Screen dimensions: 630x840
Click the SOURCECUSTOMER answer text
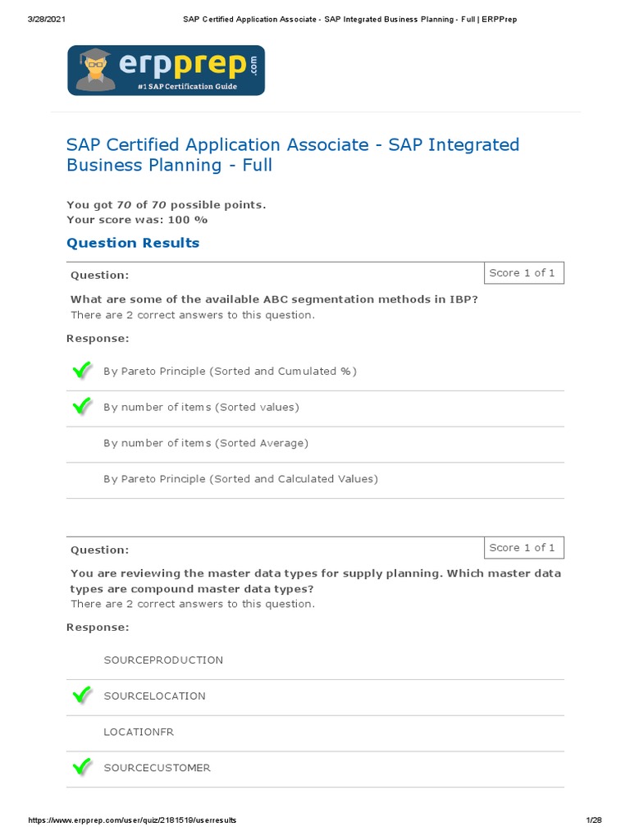pos(157,768)
